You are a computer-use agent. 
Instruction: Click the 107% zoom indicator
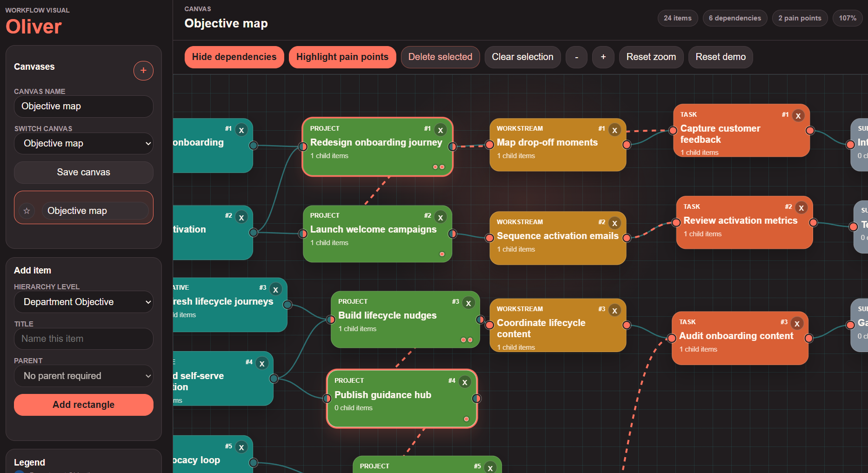point(848,18)
